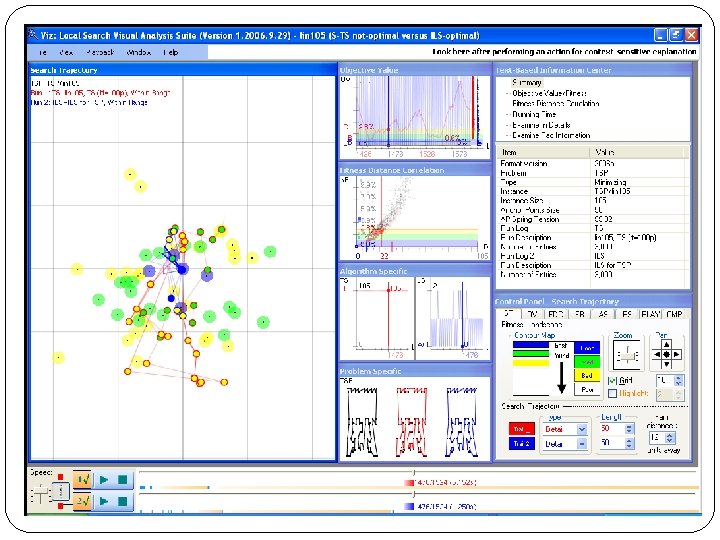Click the Problem row in properties table
Screen dimensions: 720x540
[x=592, y=173]
